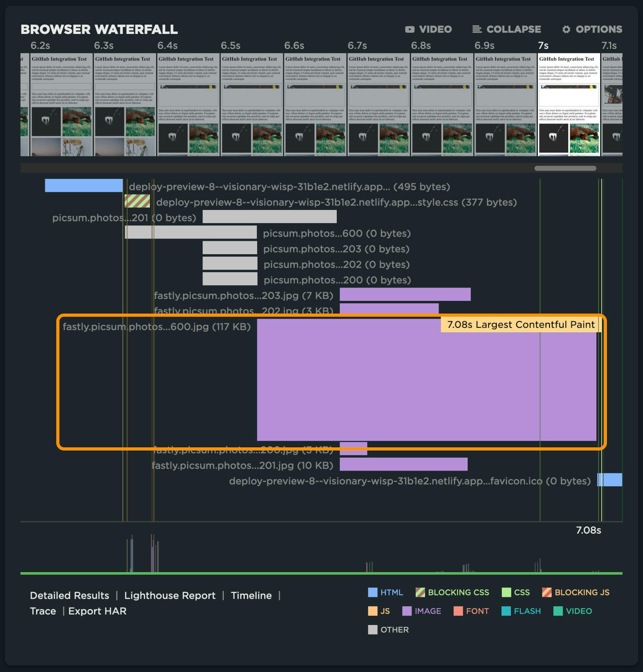Open the Options gear icon
Image resolution: width=643 pixels, height=672 pixels.
(x=566, y=29)
